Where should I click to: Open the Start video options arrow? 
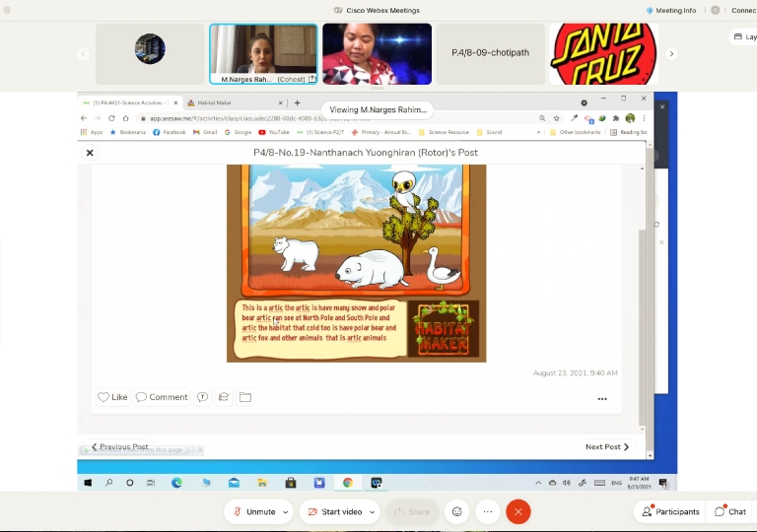pos(373,511)
